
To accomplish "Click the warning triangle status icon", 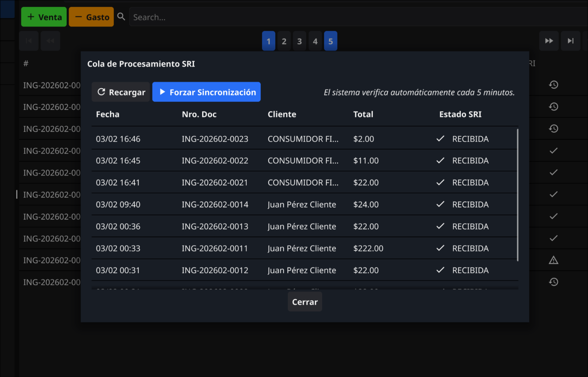I will pos(553,260).
